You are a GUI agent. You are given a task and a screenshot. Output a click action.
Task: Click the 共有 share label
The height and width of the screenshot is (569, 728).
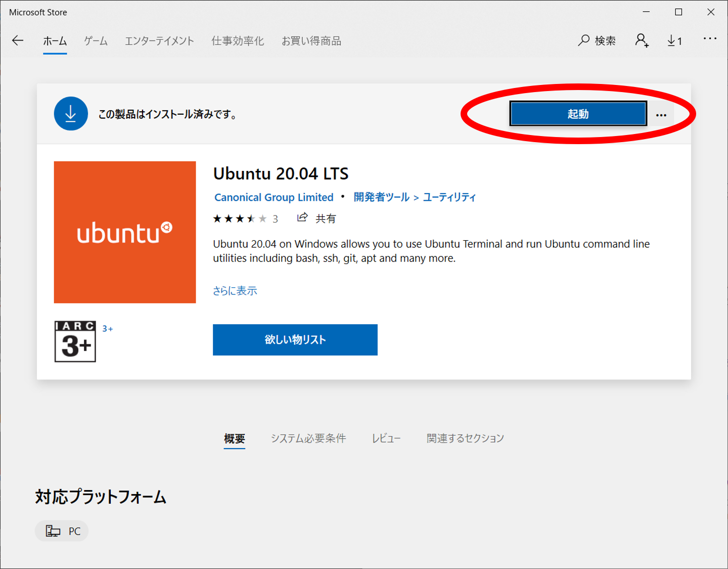click(x=326, y=218)
